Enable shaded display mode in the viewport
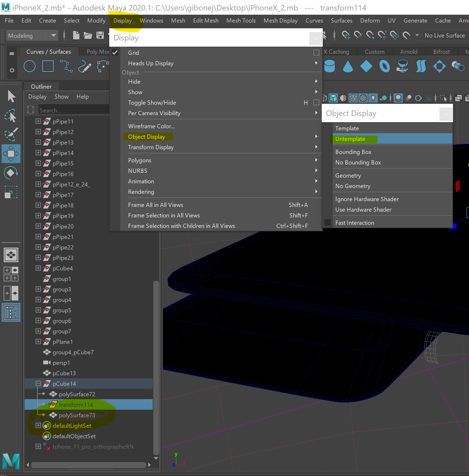This screenshot has height=476, width=469. click(333, 98)
